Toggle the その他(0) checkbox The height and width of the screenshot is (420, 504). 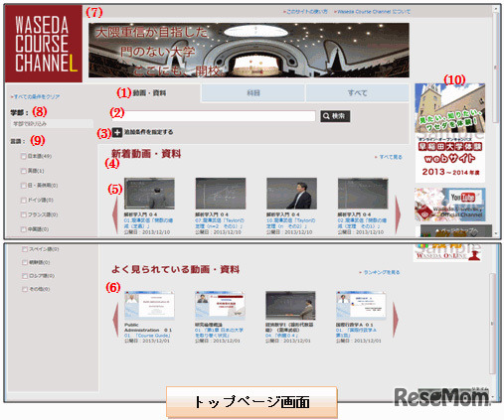[x=24, y=289]
